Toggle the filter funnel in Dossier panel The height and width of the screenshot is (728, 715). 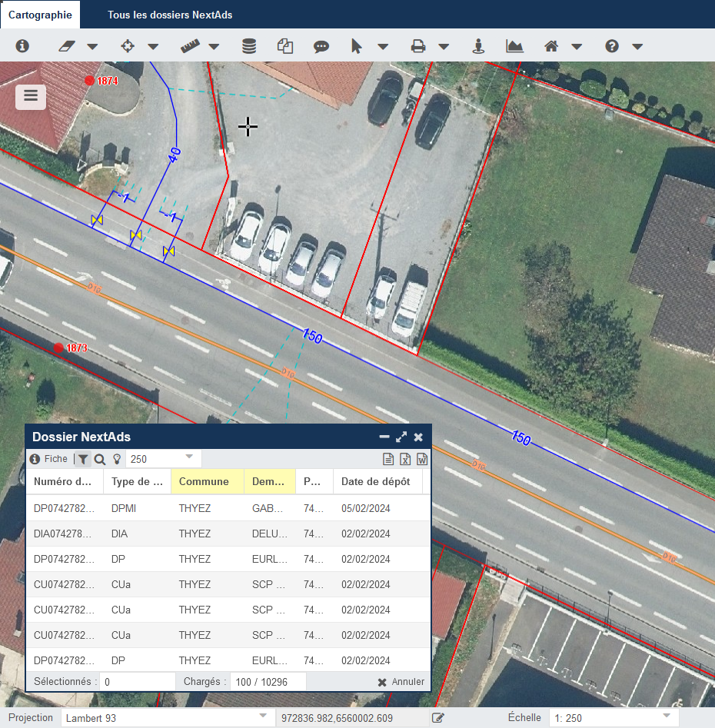click(x=83, y=460)
